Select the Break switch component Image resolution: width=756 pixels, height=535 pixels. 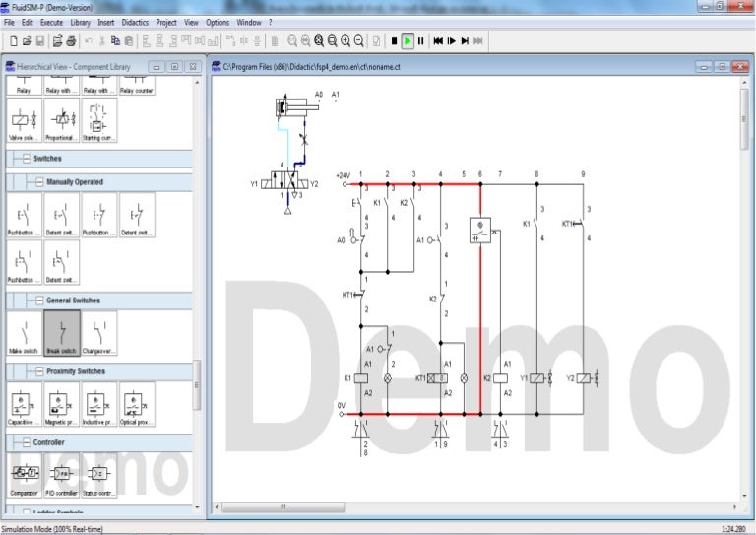tap(61, 333)
